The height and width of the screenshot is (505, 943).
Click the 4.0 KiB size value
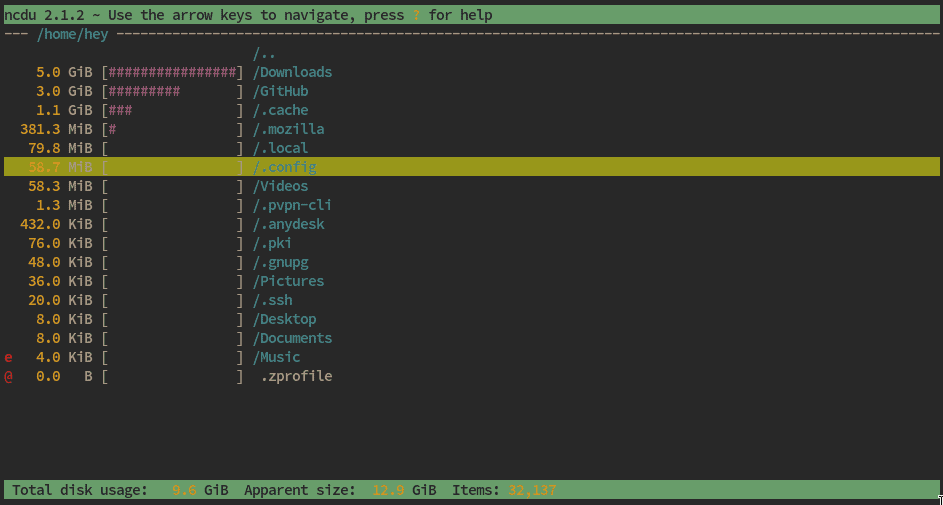coord(64,358)
